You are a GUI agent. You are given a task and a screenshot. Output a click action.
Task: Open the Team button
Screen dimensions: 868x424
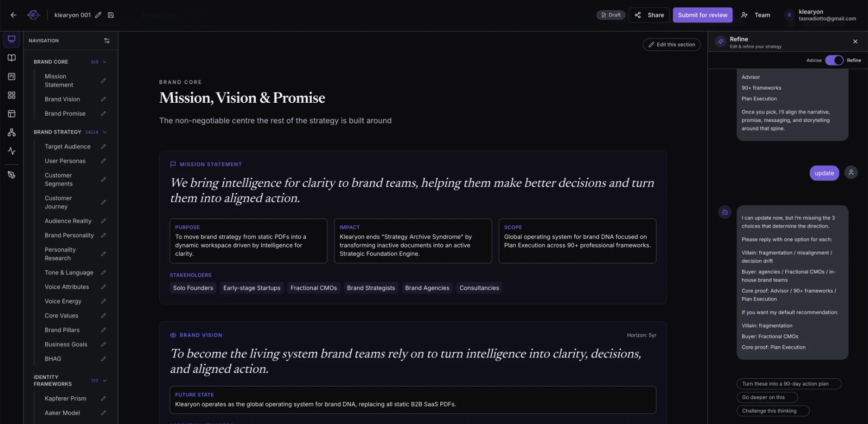756,15
